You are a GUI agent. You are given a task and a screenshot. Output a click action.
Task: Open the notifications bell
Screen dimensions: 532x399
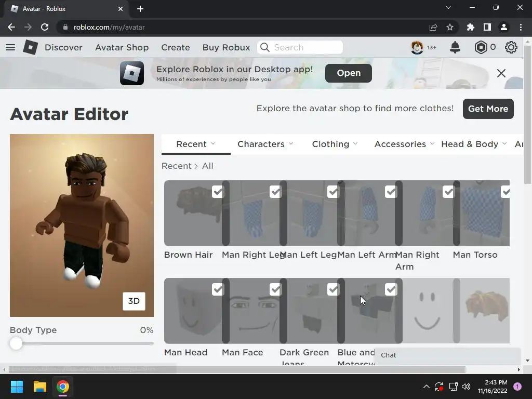[455, 47]
